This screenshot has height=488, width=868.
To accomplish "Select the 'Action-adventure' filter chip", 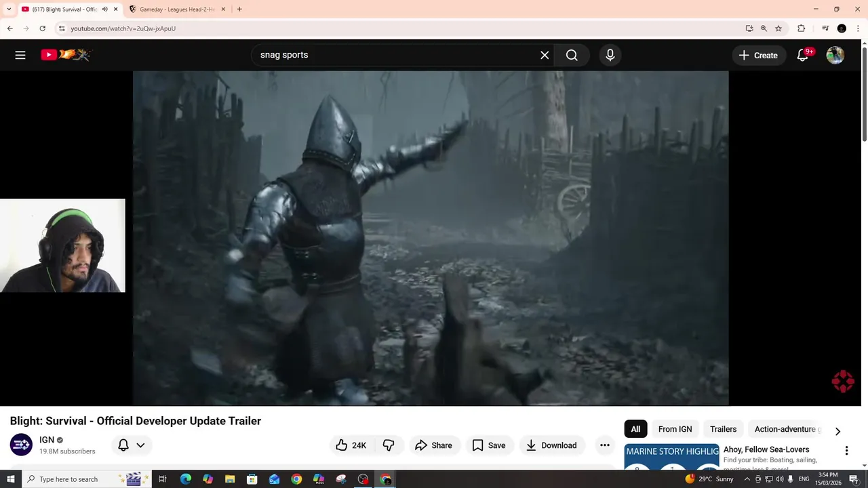I will (785, 429).
